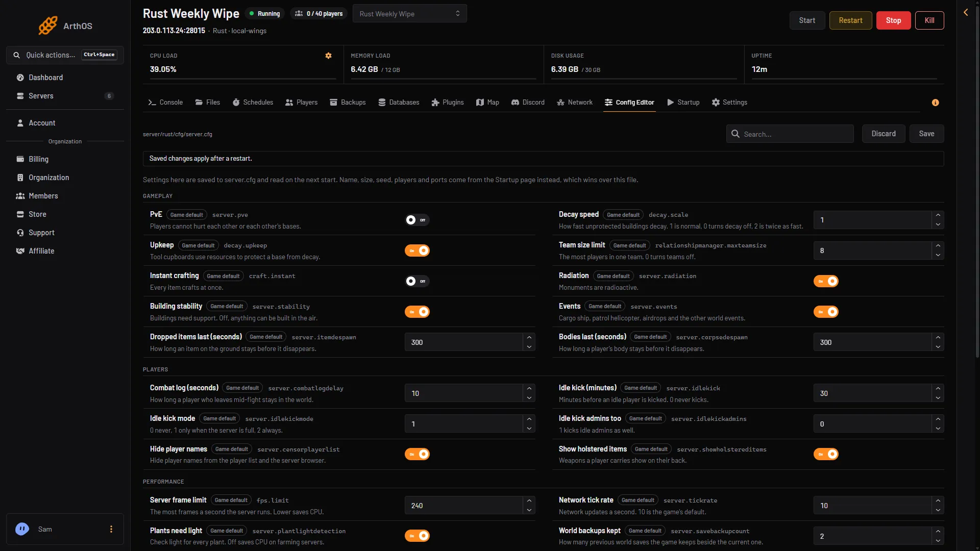Click the Discord tab icon
Image resolution: width=980 pixels, height=551 pixels.
[515, 103]
